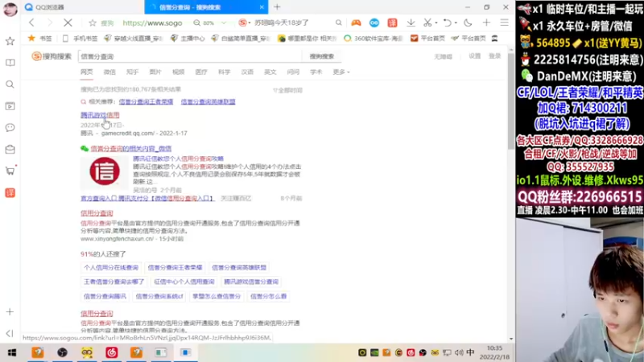Click the magnifier icon in the toolbar search box
Screen dimensions: 644x362
(338, 23)
